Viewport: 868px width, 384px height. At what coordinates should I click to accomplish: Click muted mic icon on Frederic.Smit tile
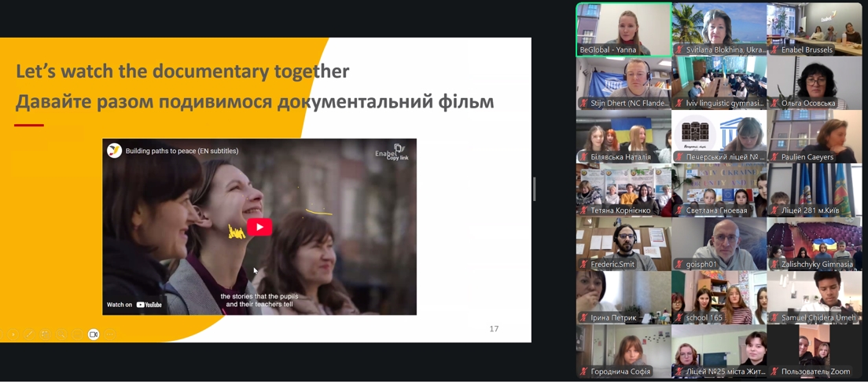(x=583, y=265)
